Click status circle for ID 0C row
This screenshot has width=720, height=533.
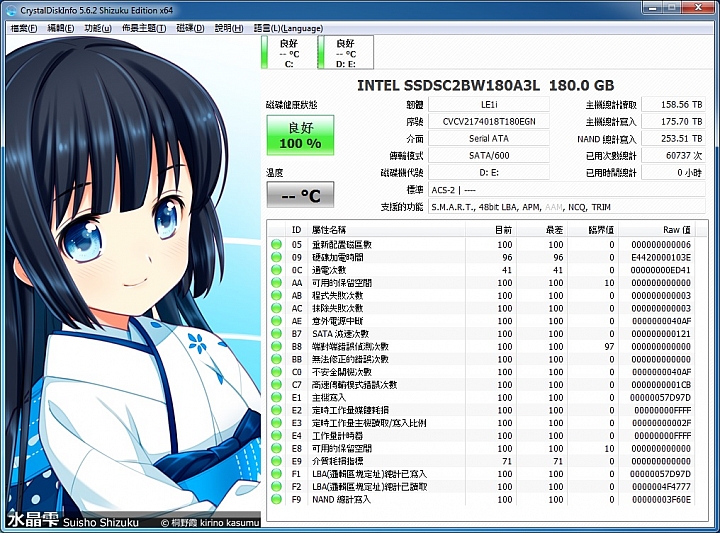coord(276,270)
